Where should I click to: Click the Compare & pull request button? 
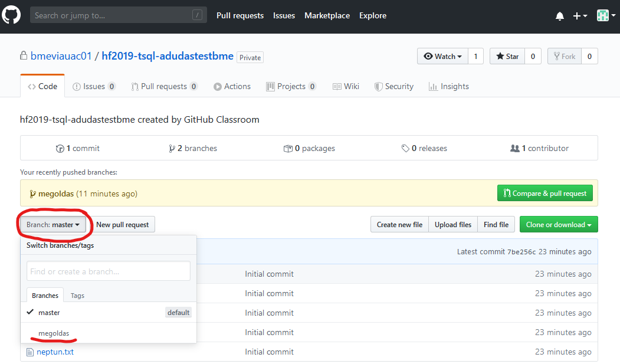(544, 192)
